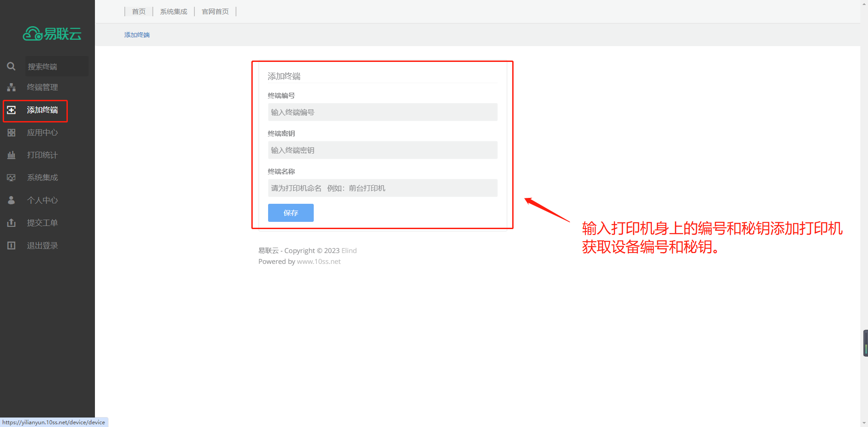This screenshot has height=427, width=868.
Task: Open 系统集成 in the top navigation
Action: click(x=174, y=11)
